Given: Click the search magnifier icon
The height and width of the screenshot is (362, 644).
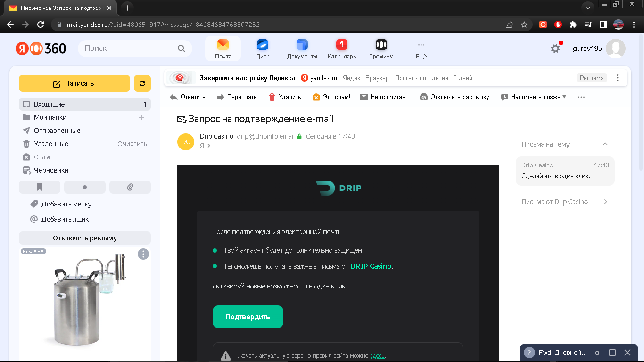Looking at the screenshot, I should click(182, 48).
